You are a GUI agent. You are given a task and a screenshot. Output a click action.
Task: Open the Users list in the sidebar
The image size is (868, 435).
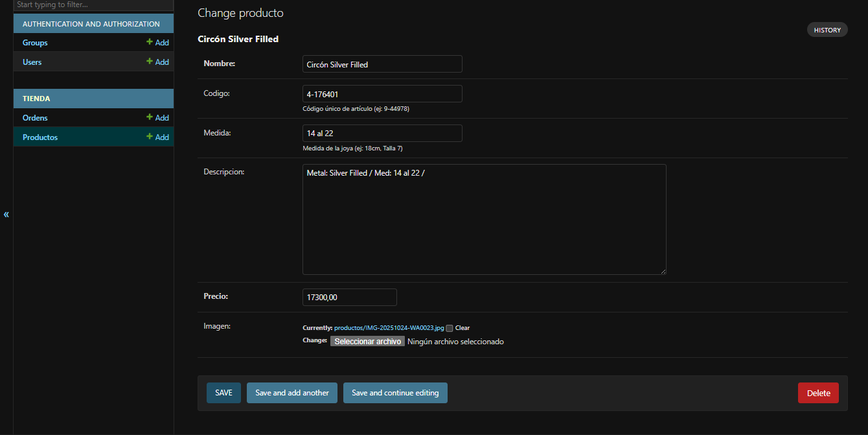coord(32,62)
